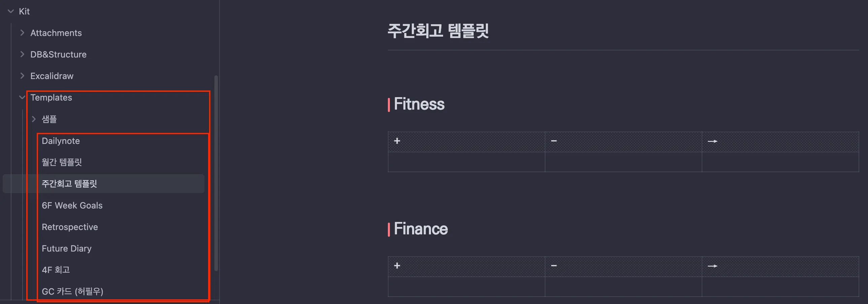
Task: Expand the DB&Structure folder
Action: pyautogui.click(x=22, y=54)
